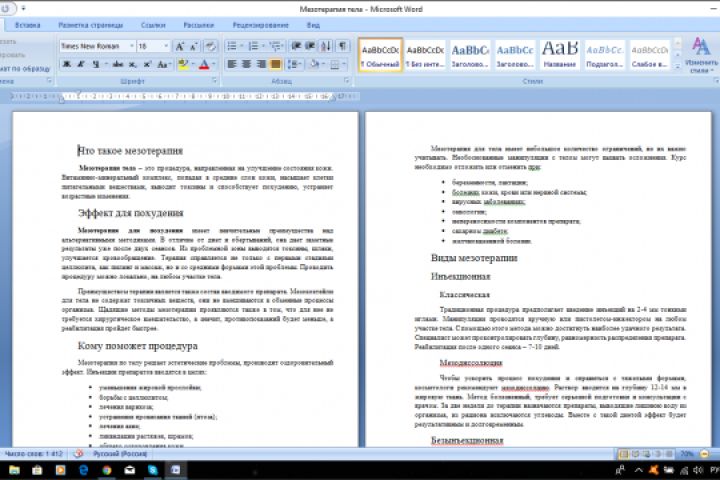Click the Change Case (Aa) icon
720x480 pixels.
pos(163,64)
